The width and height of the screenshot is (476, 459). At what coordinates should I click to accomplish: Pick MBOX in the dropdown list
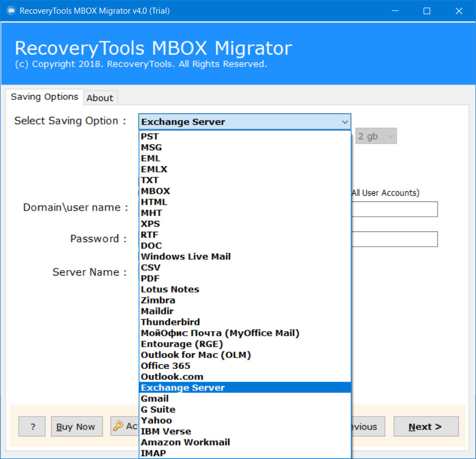point(245,191)
